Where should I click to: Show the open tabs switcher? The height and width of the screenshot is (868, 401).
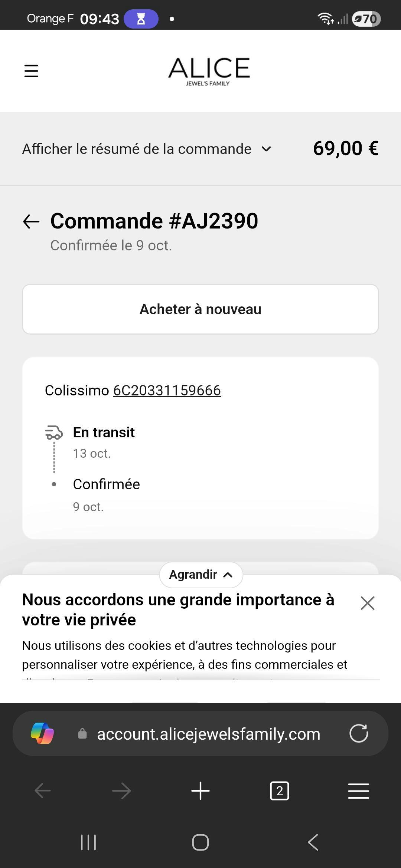click(x=279, y=791)
